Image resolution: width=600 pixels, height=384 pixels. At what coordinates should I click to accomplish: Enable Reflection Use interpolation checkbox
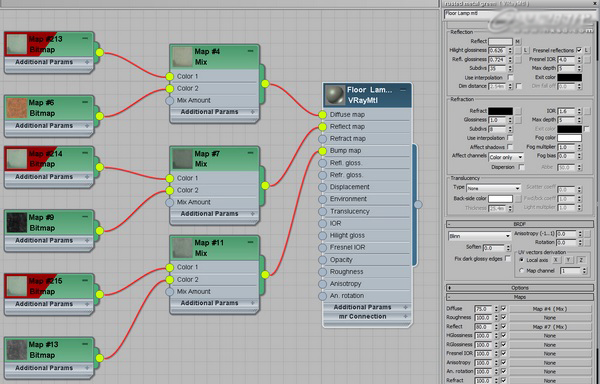[x=510, y=77]
